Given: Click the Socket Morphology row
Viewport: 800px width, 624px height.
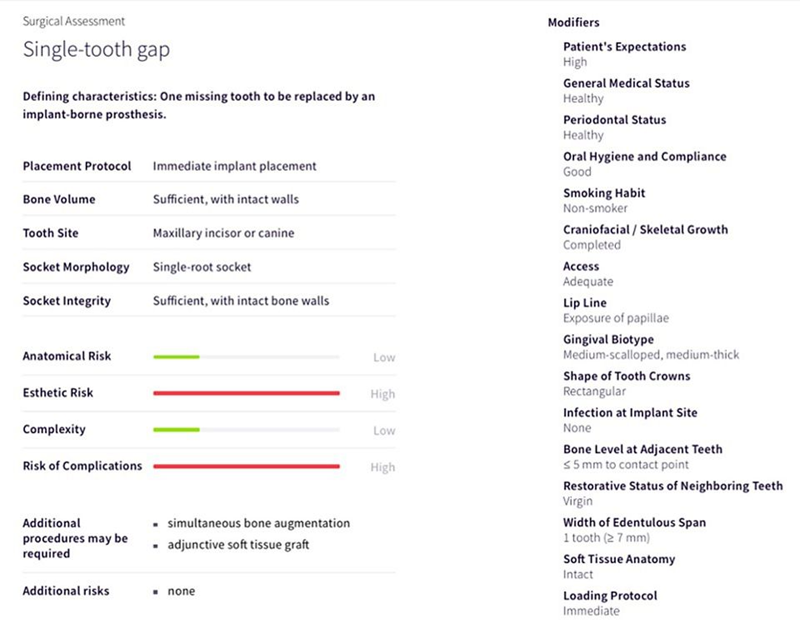Looking at the screenshot, I should click(x=203, y=267).
